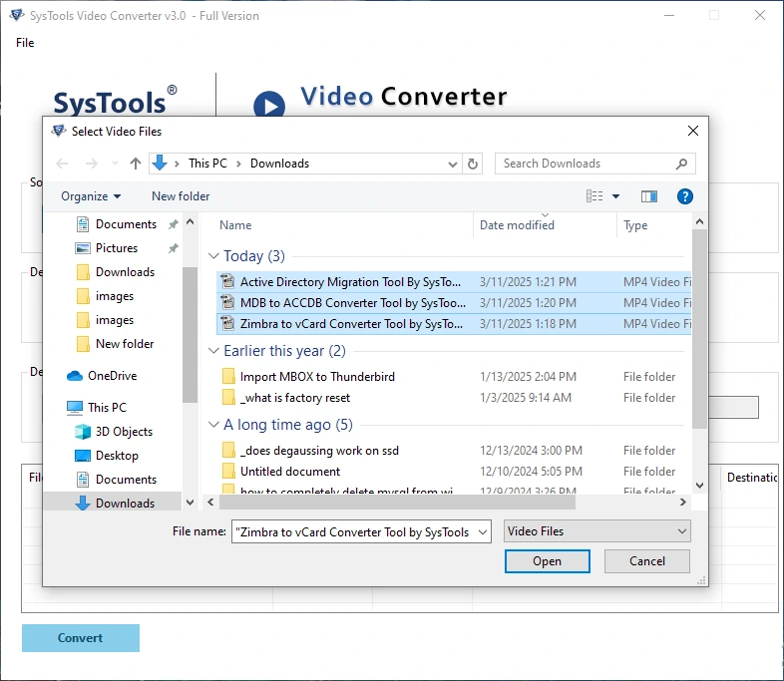This screenshot has width=784, height=681.
Task: Select _what is factory reset folder
Action: tap(295, 398)
